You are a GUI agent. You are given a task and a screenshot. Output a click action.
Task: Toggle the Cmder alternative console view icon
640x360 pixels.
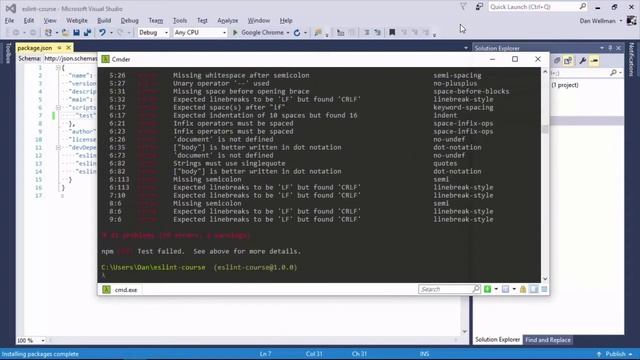(x=534, y=289)
